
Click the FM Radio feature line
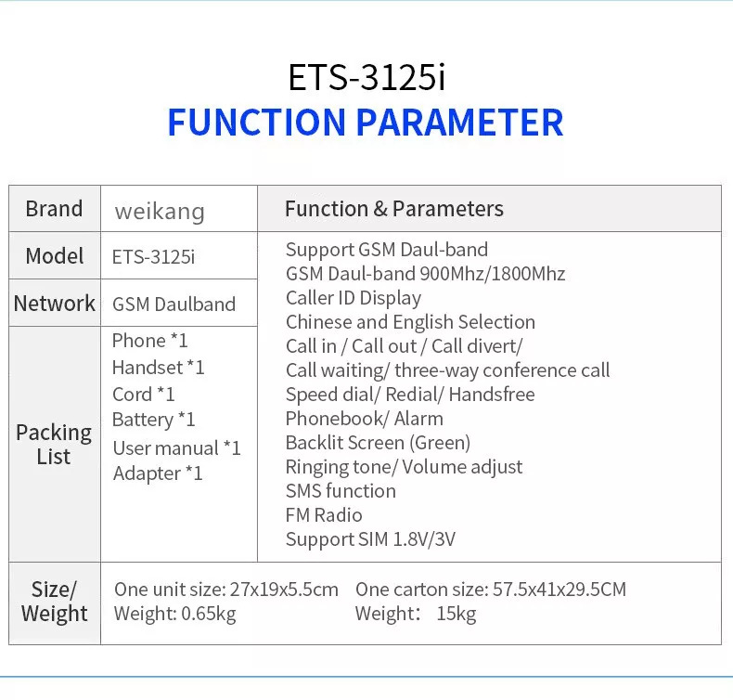(324, 515)
